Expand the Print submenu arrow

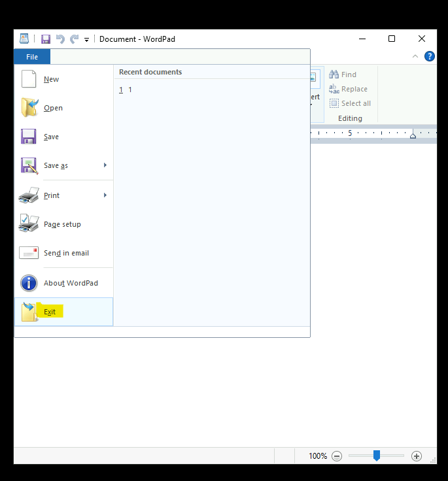pos(105,195)
